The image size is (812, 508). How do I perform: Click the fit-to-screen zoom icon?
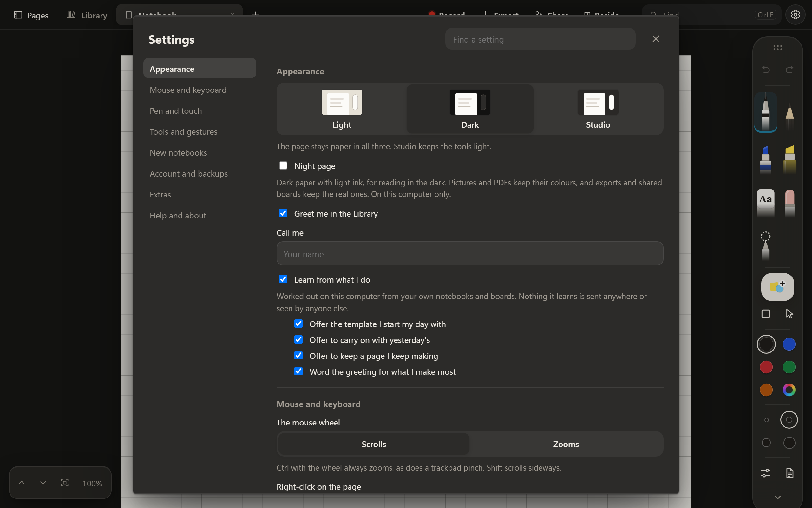tap(65, 483)
